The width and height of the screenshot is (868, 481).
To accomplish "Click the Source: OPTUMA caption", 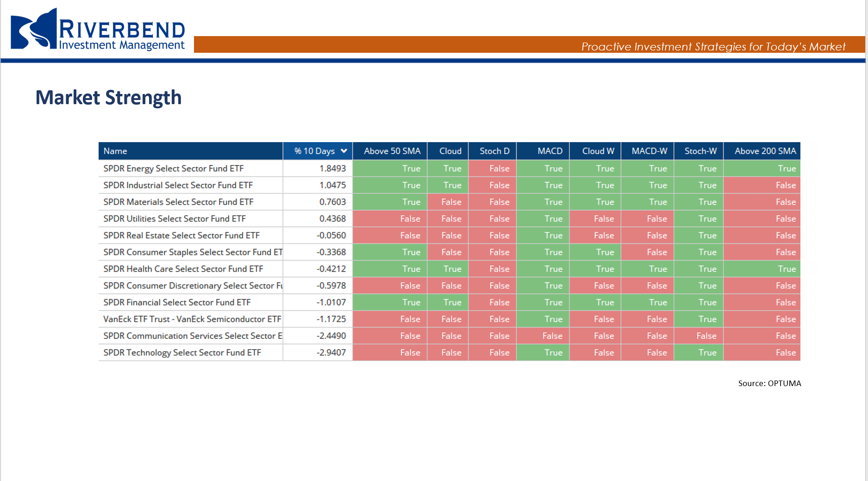I will (769, 383).
